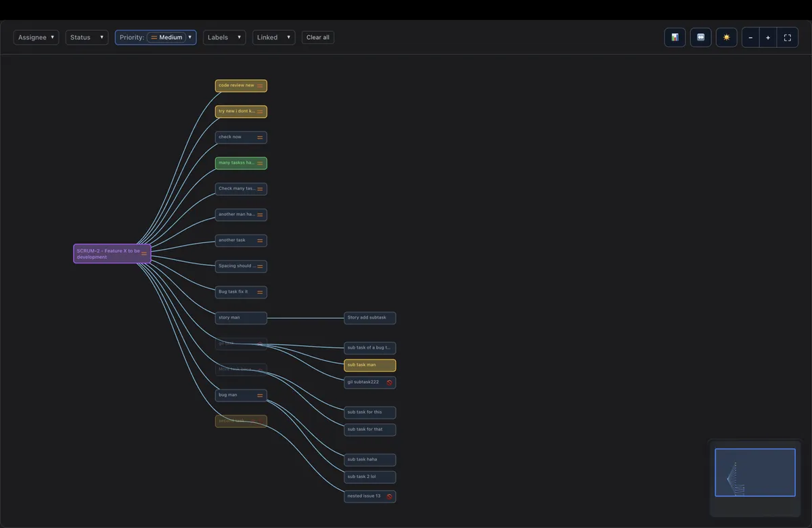Click the priority icon on another task node
This screenshot has width=812, height=528.
(260, 240)
